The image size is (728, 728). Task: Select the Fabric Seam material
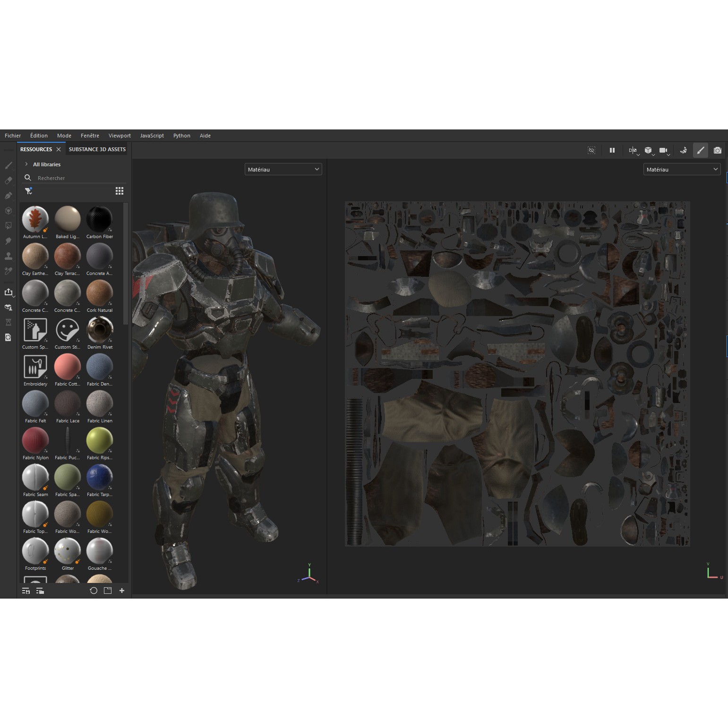point(35,480)
